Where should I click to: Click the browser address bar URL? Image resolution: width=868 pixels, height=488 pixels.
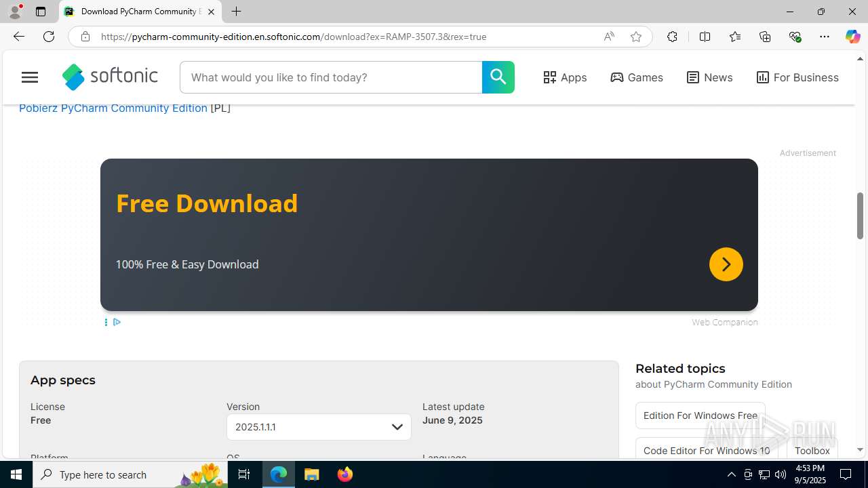[294, 37]
